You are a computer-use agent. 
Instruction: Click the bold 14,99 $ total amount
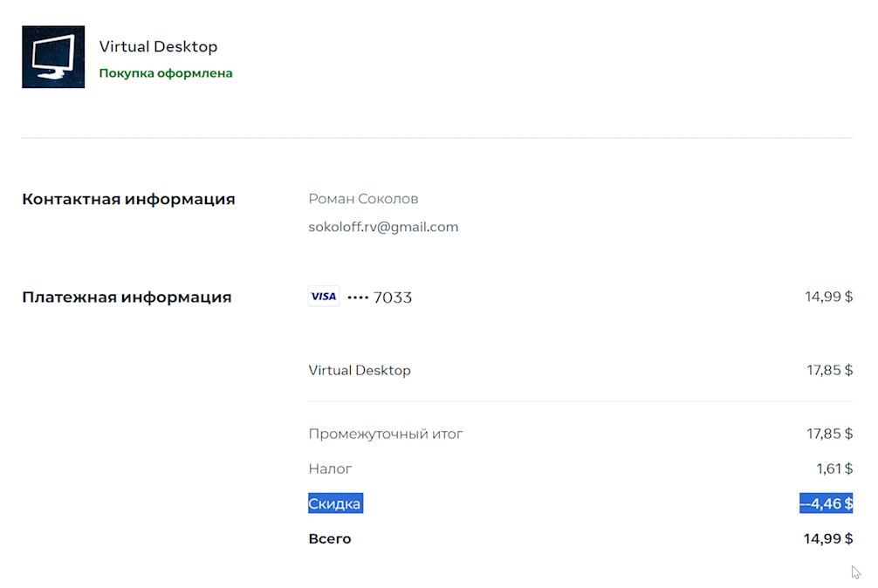[827, 538]
